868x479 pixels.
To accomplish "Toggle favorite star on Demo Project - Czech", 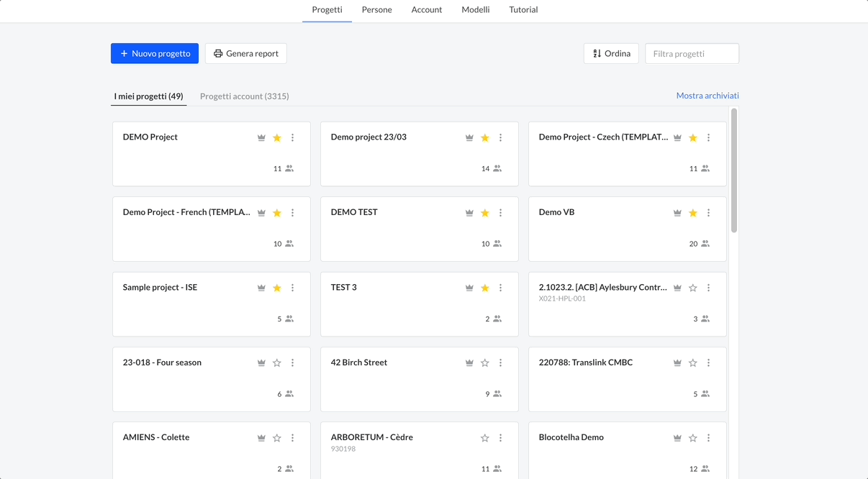I will click(x=693, y=137).
